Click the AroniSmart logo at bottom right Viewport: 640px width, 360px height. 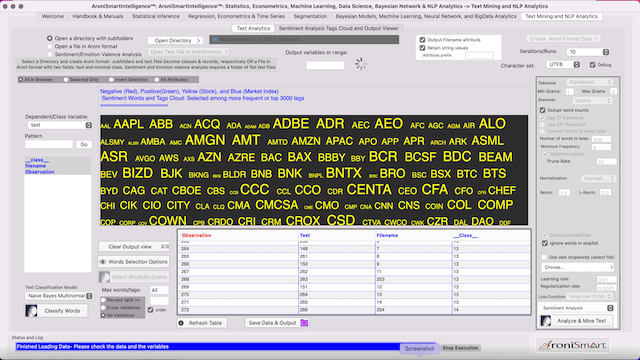pos(573,345)
